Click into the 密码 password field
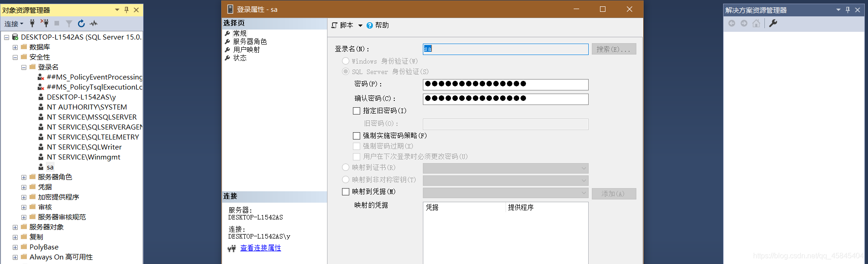The width and height of the screenshot is (868, 264). pos(505,85)
